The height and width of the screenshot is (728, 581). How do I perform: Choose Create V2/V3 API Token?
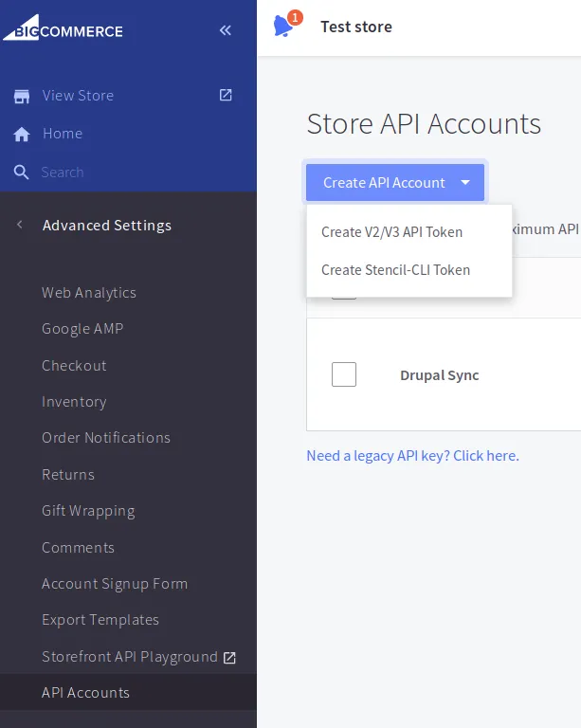[x=391, y=232]
